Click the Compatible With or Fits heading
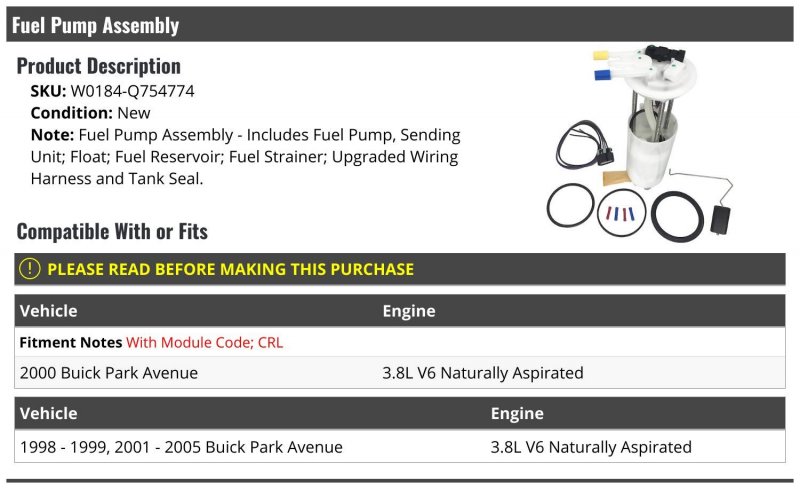800x489 pixels. tap(112, 231)
